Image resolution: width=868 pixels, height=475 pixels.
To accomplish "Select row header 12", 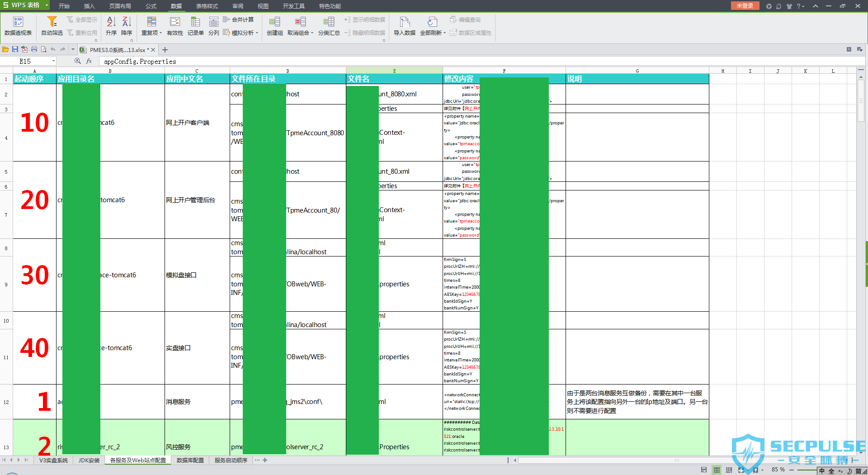I will click(6, 402).
